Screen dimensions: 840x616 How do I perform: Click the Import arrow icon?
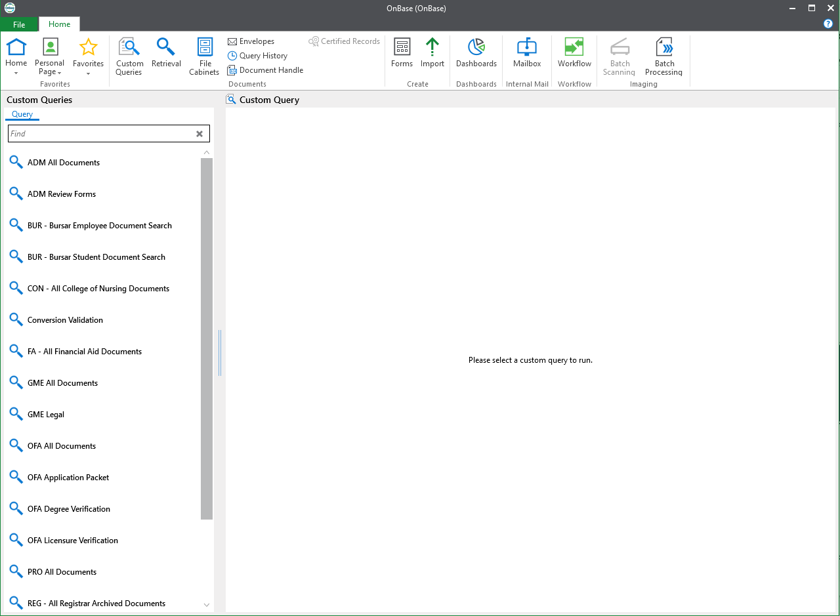pyautogui.click(x=432, y=47)
